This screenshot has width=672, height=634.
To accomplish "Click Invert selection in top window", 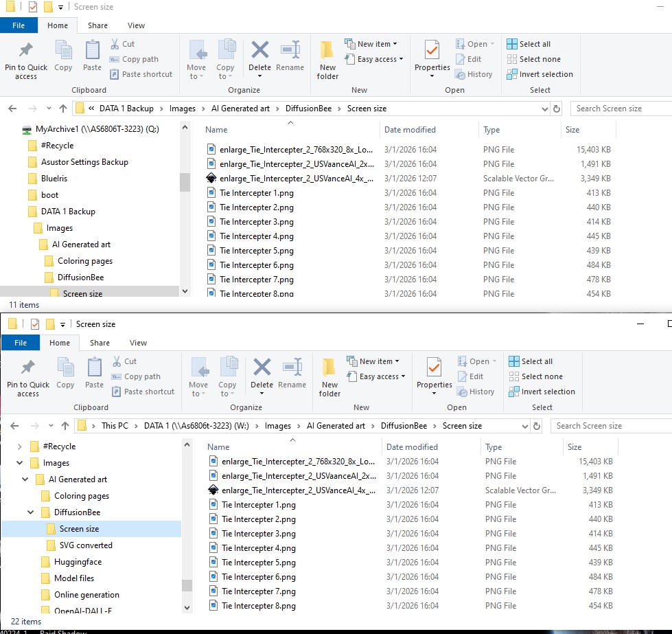I will (x=540, y=74).
